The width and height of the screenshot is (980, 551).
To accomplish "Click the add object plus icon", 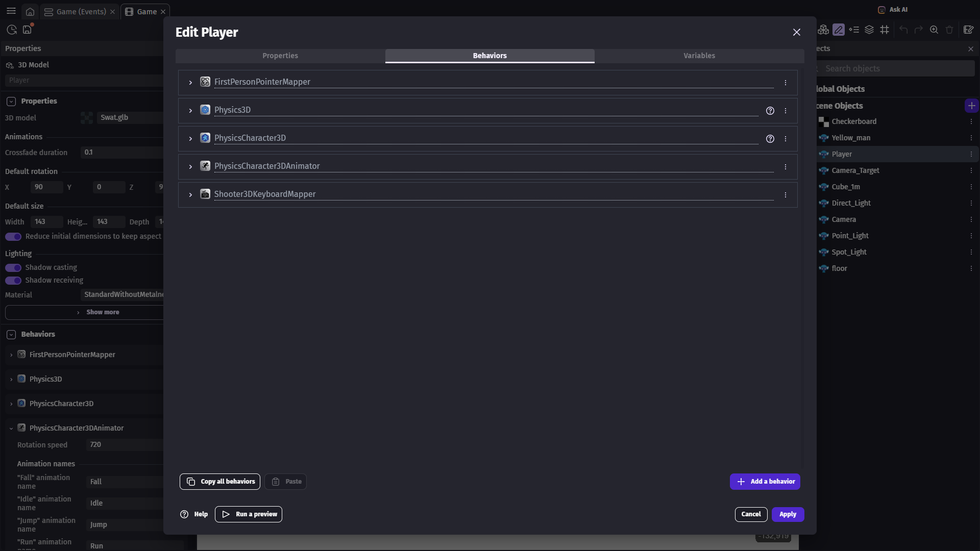I will (971, 106).
